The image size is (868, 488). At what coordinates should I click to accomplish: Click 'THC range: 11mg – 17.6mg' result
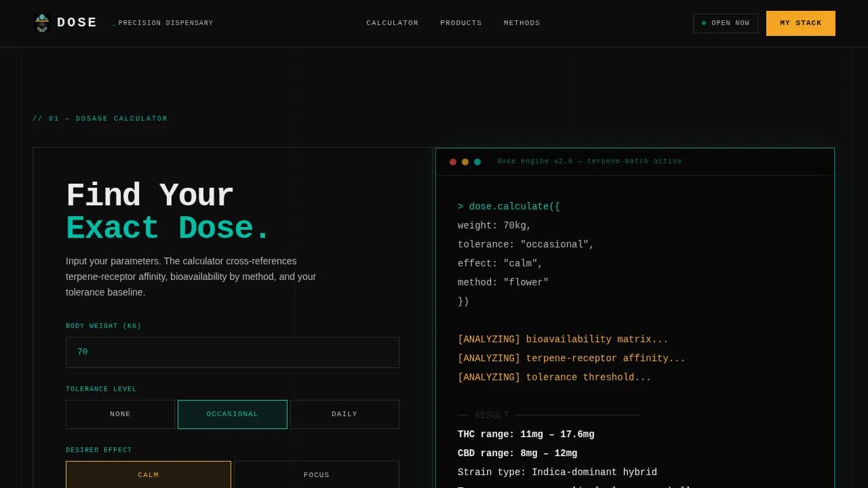click(526, 434)
